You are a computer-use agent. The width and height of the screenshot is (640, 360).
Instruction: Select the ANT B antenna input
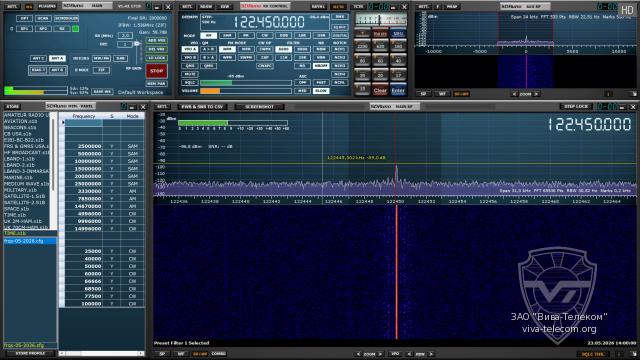(58, 70)
